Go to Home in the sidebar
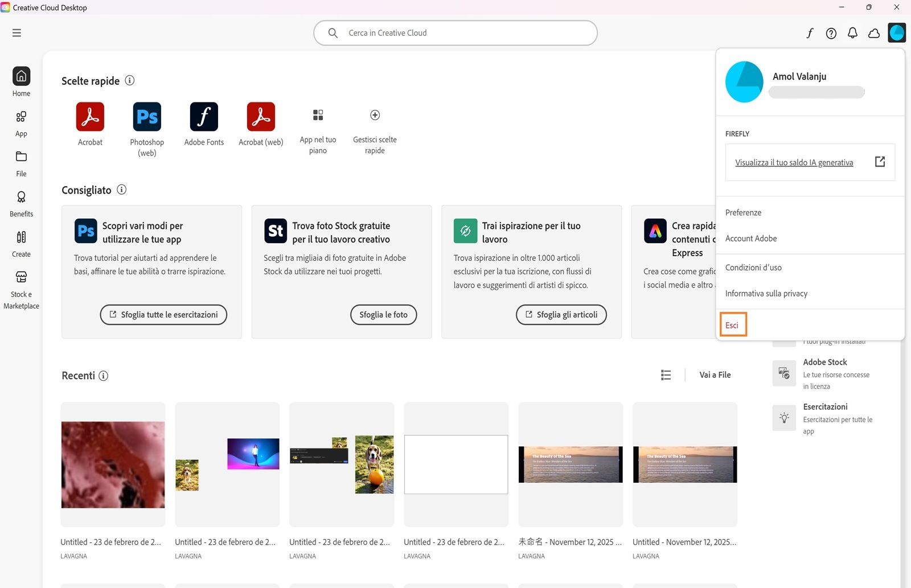 [x=21, y=81]
